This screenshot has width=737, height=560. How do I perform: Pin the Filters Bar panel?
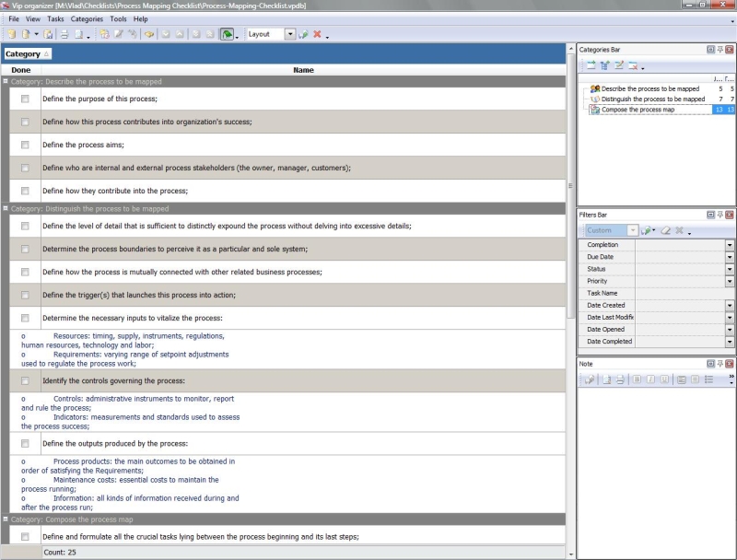(x=719, y=215)
